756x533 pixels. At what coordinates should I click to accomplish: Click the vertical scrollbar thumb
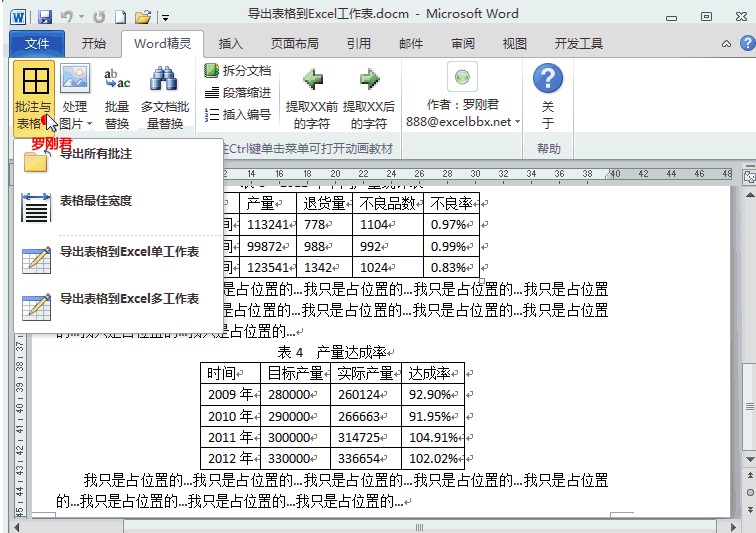[x=750, y=406]
